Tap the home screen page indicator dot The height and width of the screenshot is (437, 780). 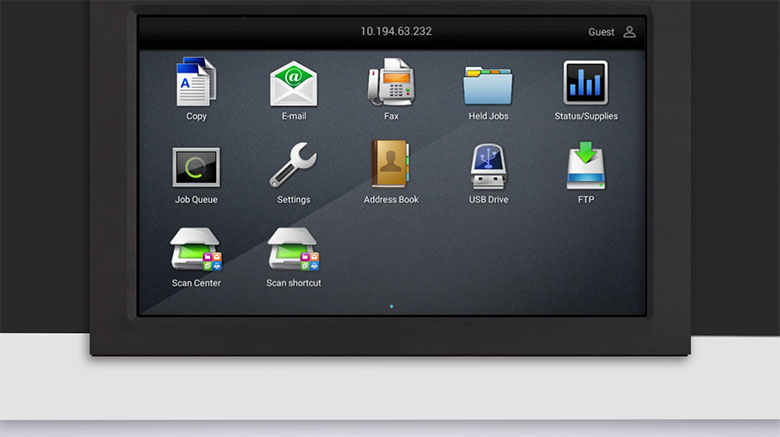(x=391, y=306)
